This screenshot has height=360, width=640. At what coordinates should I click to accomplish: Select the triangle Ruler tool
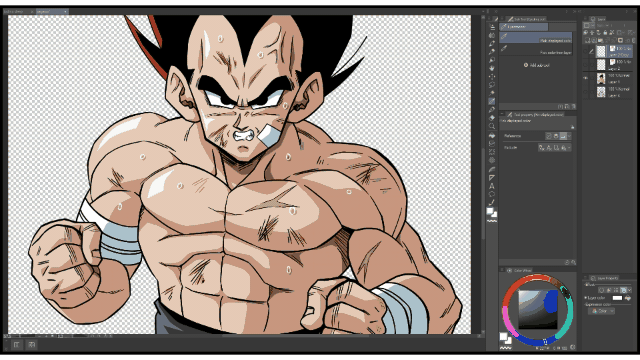pyautogui.click(x=492, y=178)
